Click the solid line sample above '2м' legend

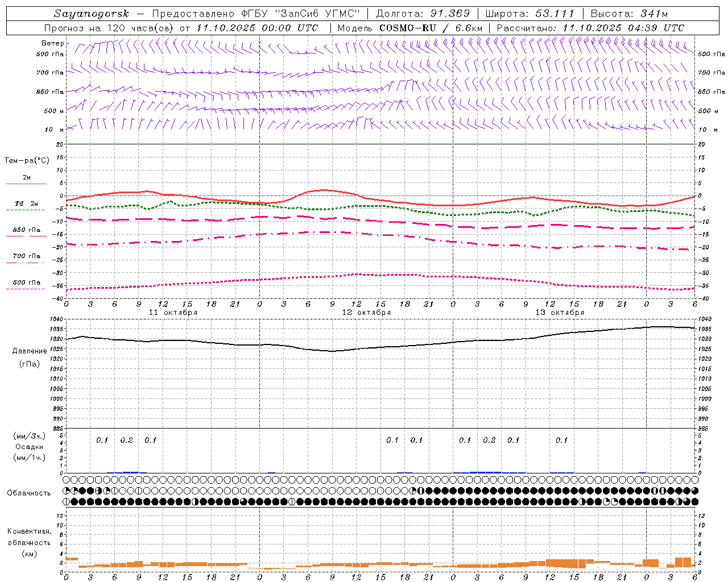pyautogui.click(x=26, y=184)
